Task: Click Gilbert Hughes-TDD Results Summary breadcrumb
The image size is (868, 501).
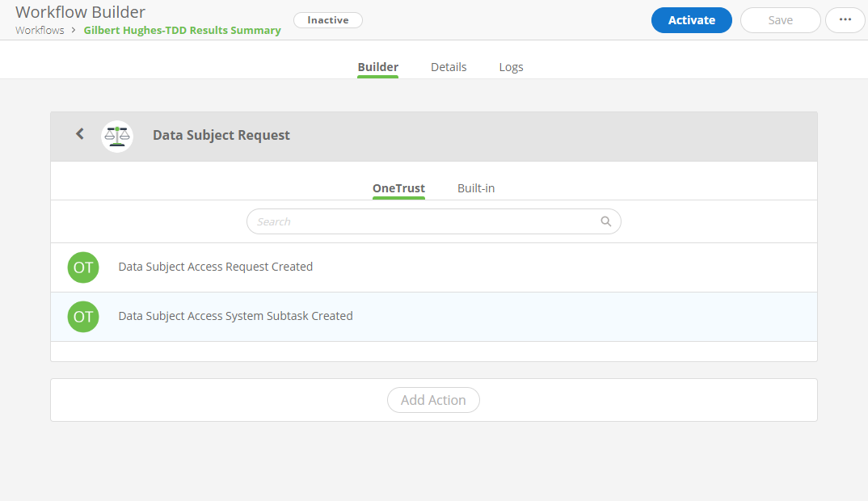Action: pos(182,31)
